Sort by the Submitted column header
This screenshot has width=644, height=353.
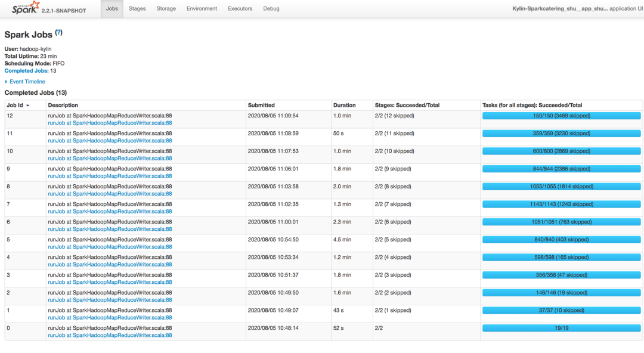tap(261, 106)
